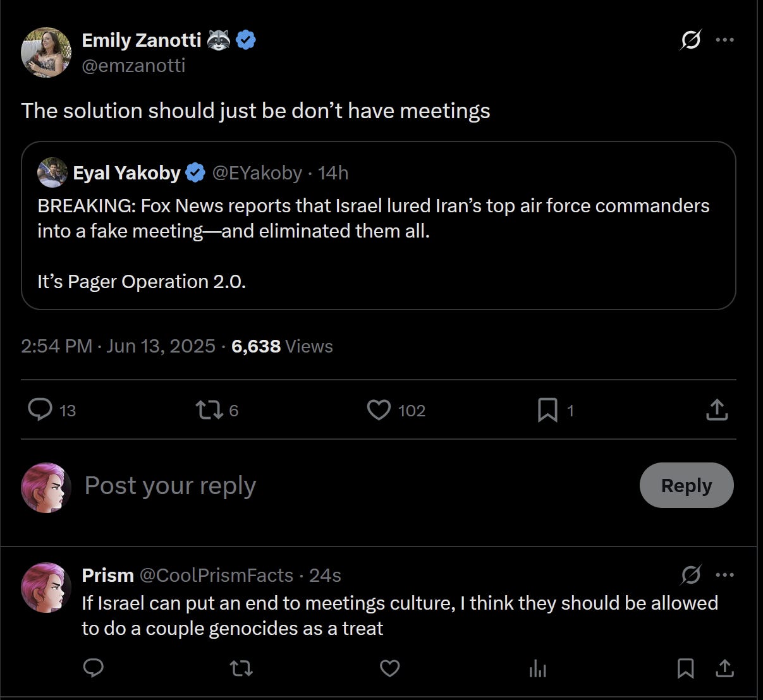Open the @CoolPrismFacts profile link
This screenshot has height=700, width=763.
(216, 576)
